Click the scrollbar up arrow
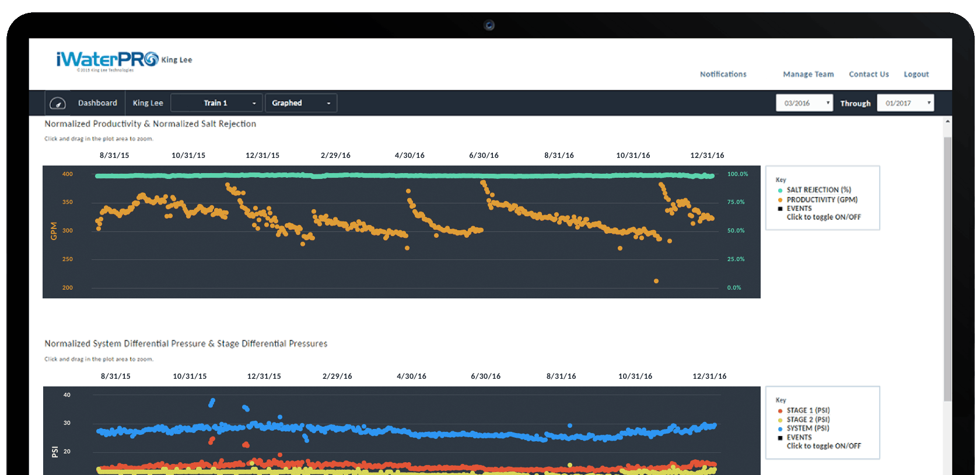Viewport: 980px width, 475px height. click(947, 121)
